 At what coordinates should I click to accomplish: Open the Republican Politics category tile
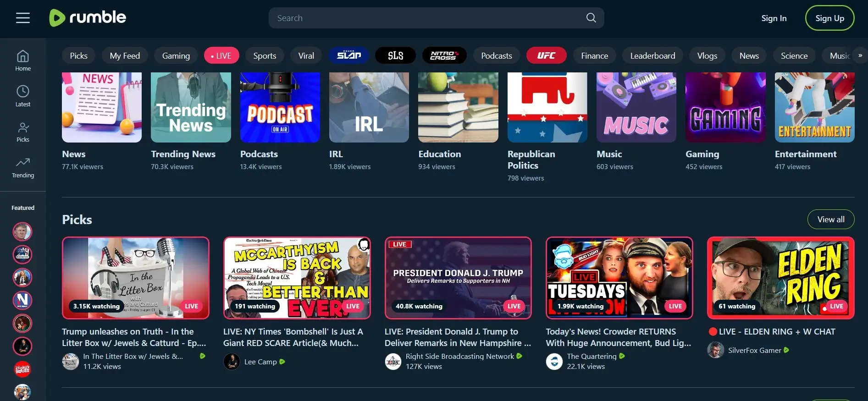547,107
